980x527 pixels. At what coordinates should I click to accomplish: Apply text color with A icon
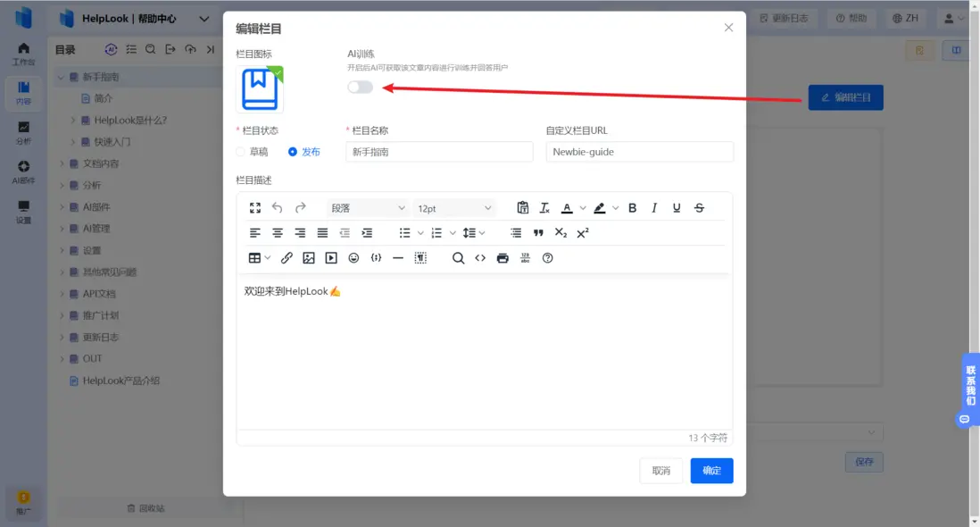pos(567,208)
